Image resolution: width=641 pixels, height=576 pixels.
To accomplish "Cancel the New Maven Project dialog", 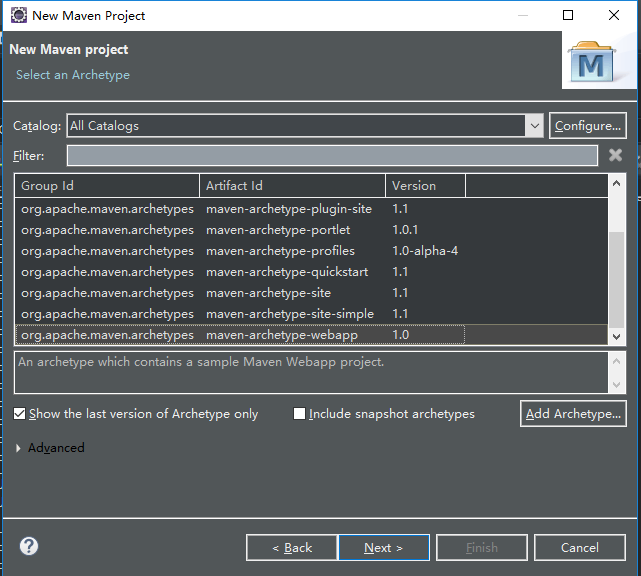I will (x=580, y=547).
